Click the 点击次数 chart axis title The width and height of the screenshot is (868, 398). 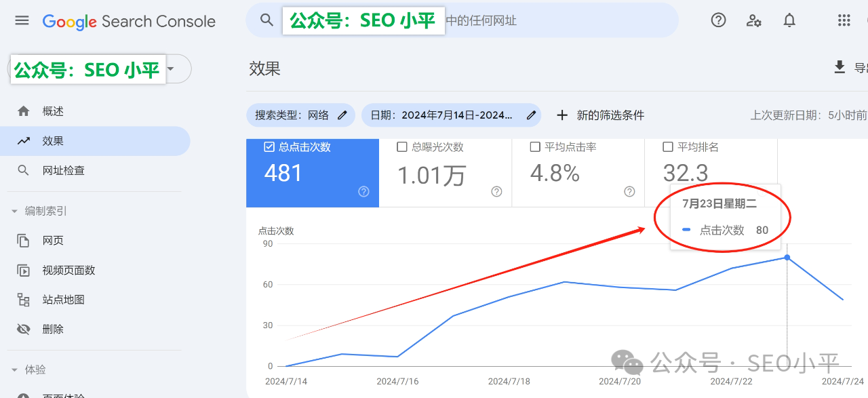tap(276, 231)
